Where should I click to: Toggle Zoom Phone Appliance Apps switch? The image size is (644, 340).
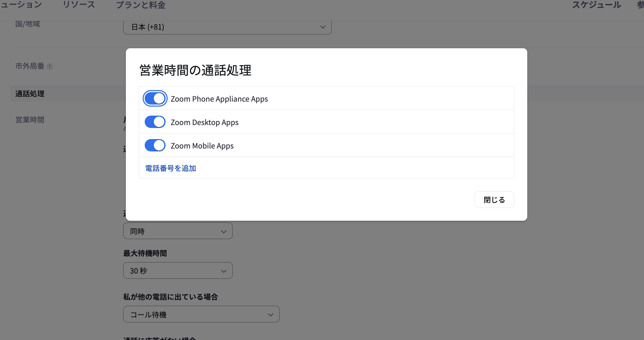pyautogui.click(x=155, y=98)
